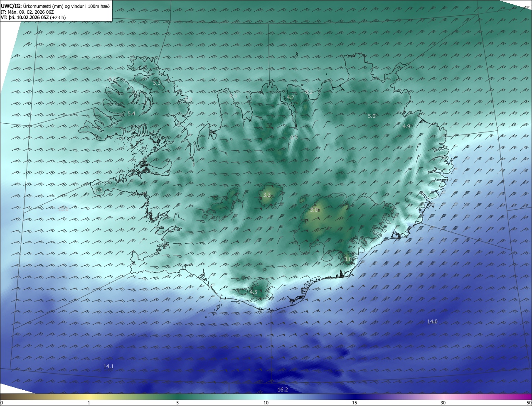Image resolution: width=532 pixels, height=406 pixels.
Task: Click the 4.2 value label in the north
Action: 291,98
